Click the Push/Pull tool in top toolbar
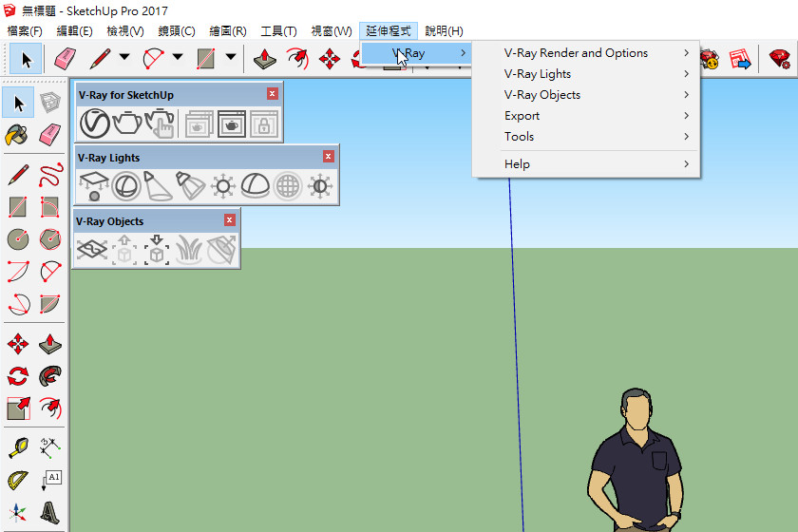The image size is (798, 532). coord(265,59)
